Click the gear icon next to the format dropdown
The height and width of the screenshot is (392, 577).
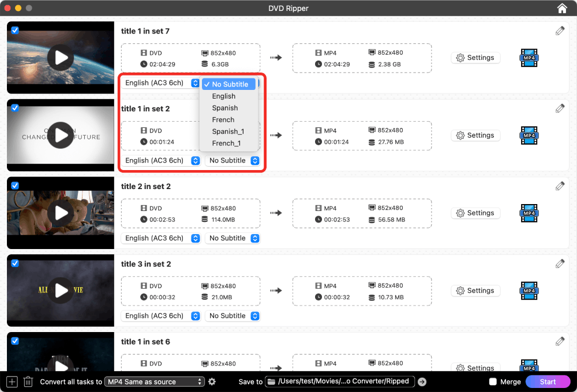pos(212,382)
